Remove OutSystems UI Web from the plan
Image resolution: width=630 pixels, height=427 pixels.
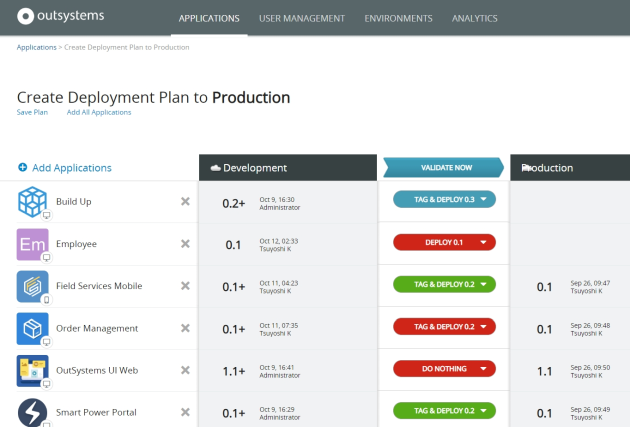point(185,370)
